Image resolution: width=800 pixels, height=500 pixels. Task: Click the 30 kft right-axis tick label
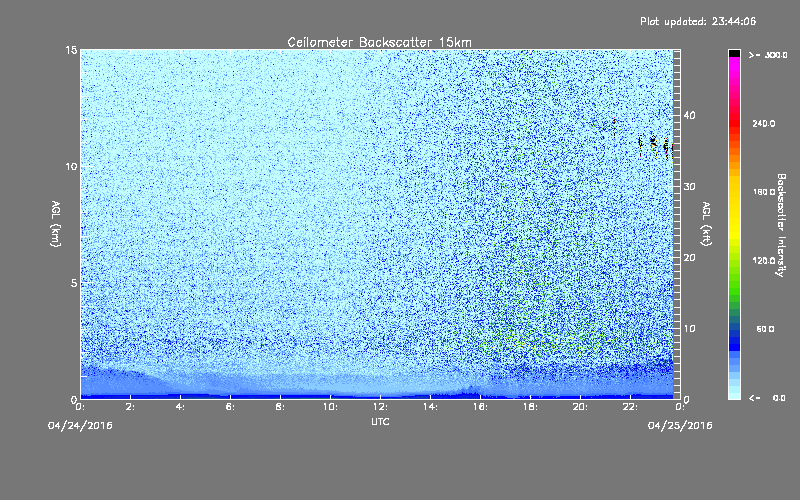pos(689,187)
